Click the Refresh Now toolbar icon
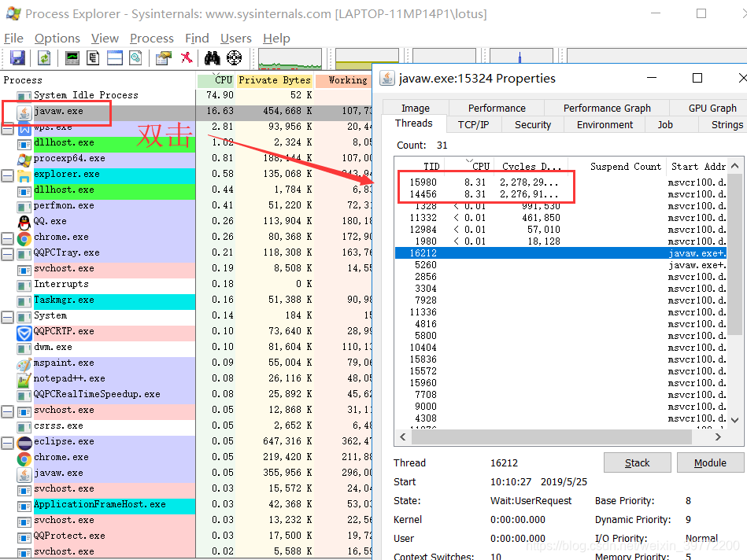 tap(44, 58)
